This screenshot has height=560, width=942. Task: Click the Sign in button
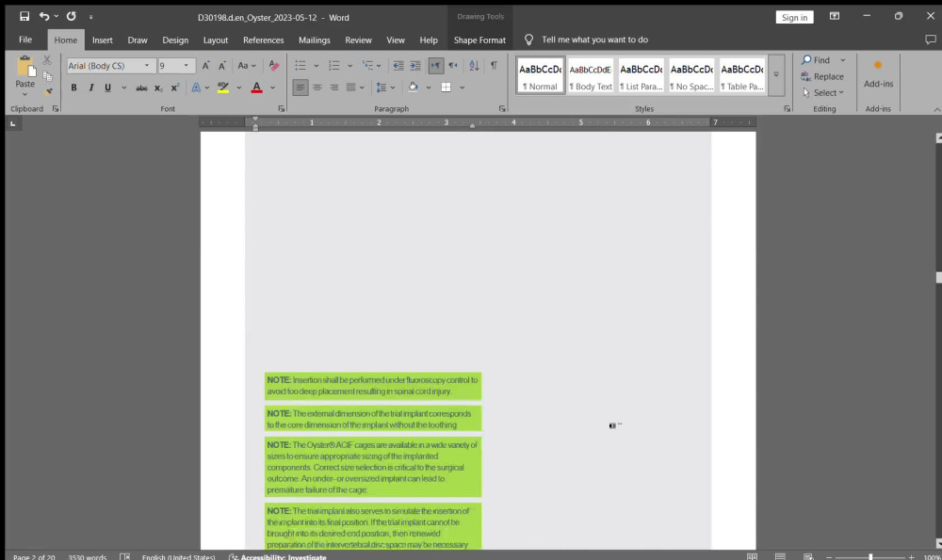794,17
